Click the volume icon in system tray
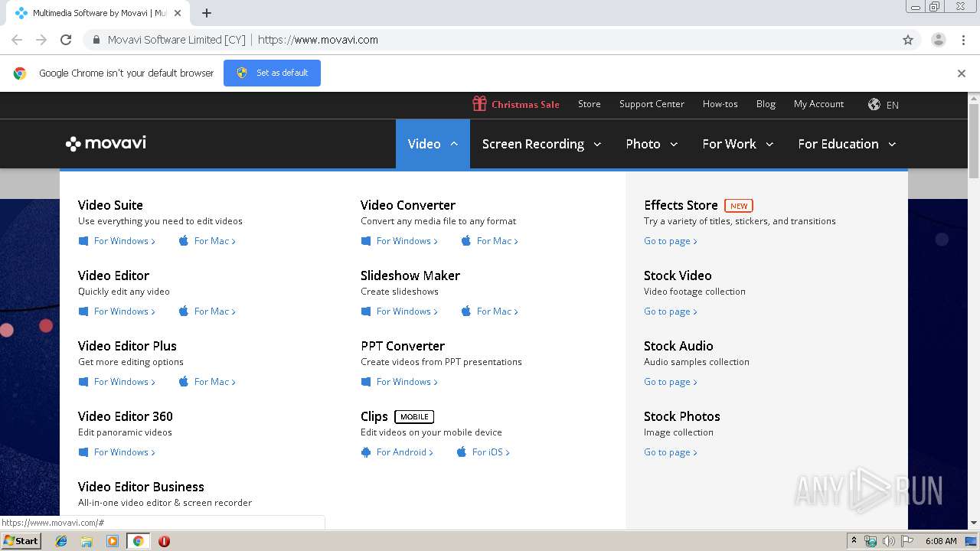The width and height of the screenshot is (980, 551). (888, 541)
